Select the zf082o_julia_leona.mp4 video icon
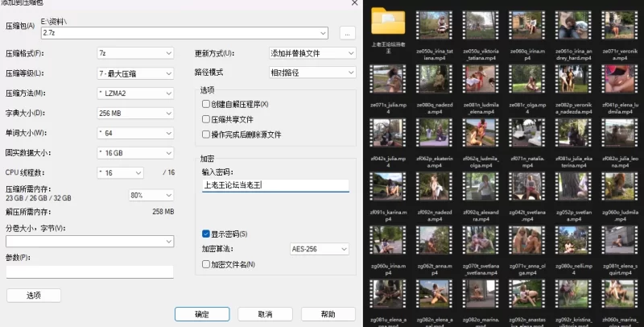 coord(620,133)
